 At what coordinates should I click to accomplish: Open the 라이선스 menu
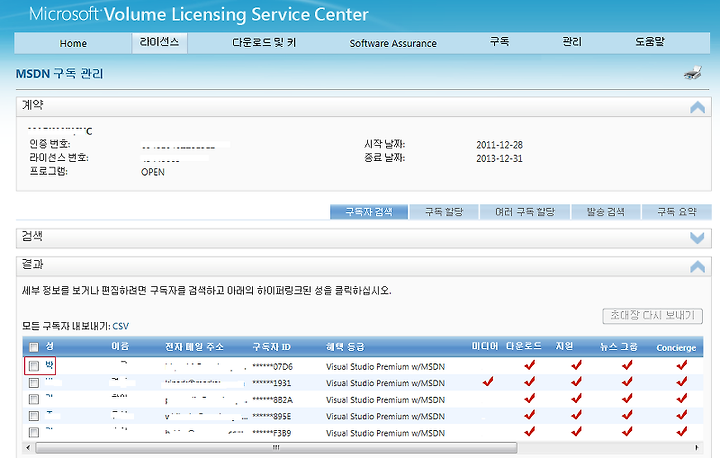tap(159, 42)
